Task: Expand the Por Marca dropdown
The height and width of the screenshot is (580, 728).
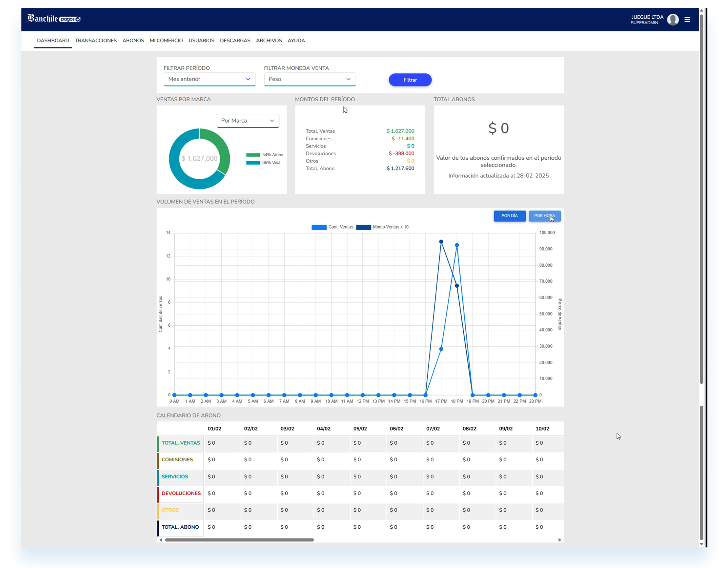Action: point(248,121)
